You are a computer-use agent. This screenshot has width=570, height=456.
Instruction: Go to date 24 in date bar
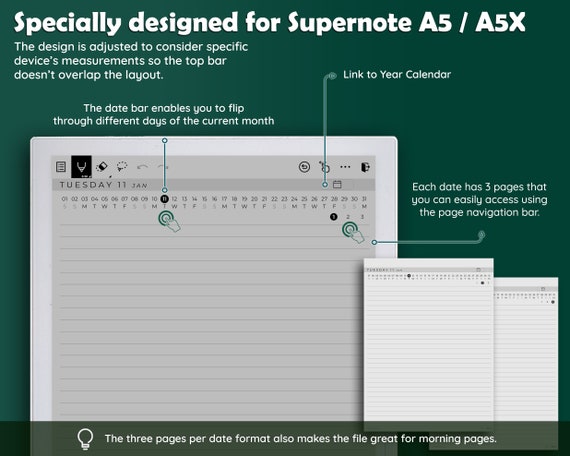coord(294,199)
